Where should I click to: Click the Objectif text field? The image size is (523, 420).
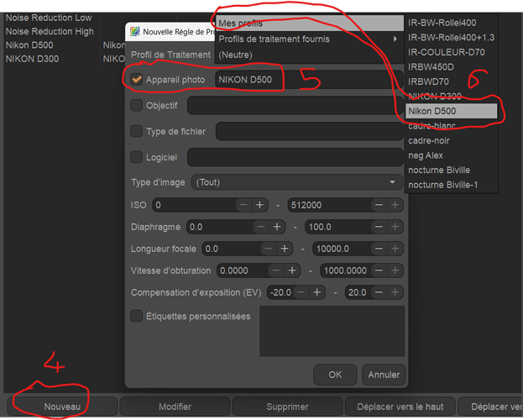tap(295, 106)
